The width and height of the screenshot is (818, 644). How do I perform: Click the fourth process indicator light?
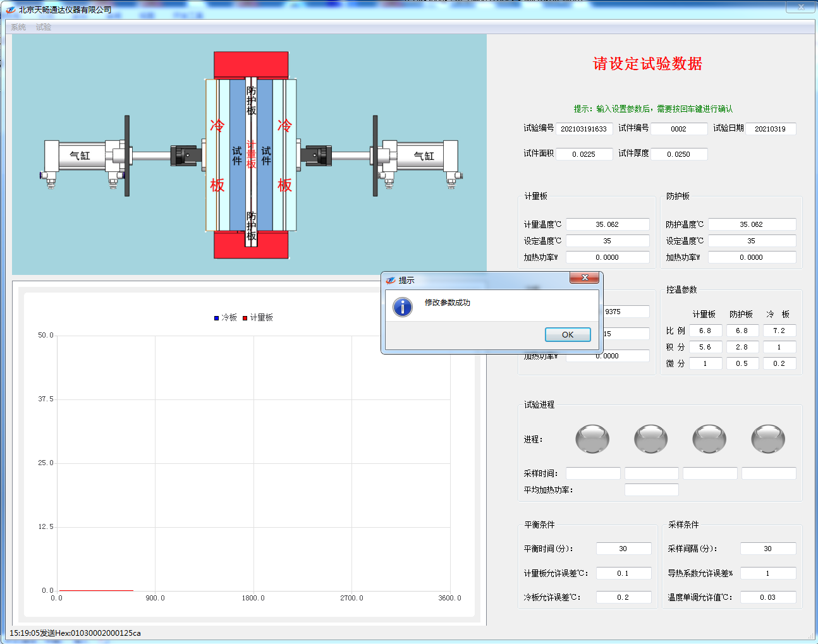(768, 439)
